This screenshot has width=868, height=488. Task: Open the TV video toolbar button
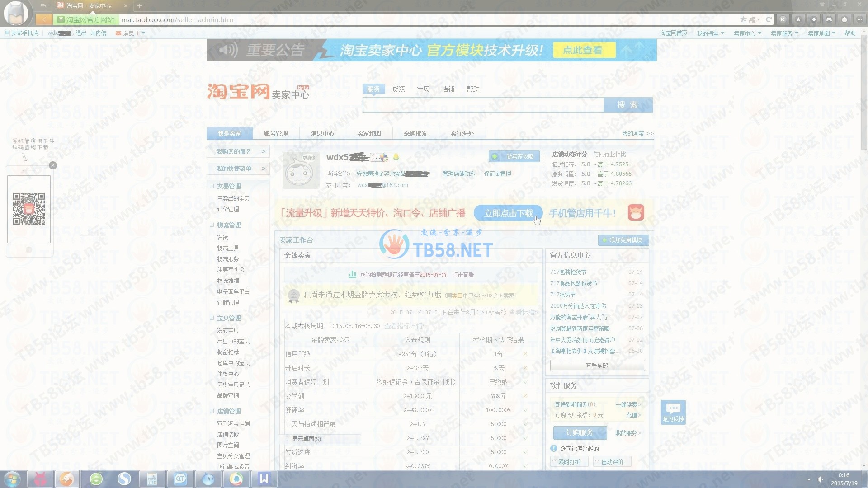pyautogui.click(x=844, y=19)
